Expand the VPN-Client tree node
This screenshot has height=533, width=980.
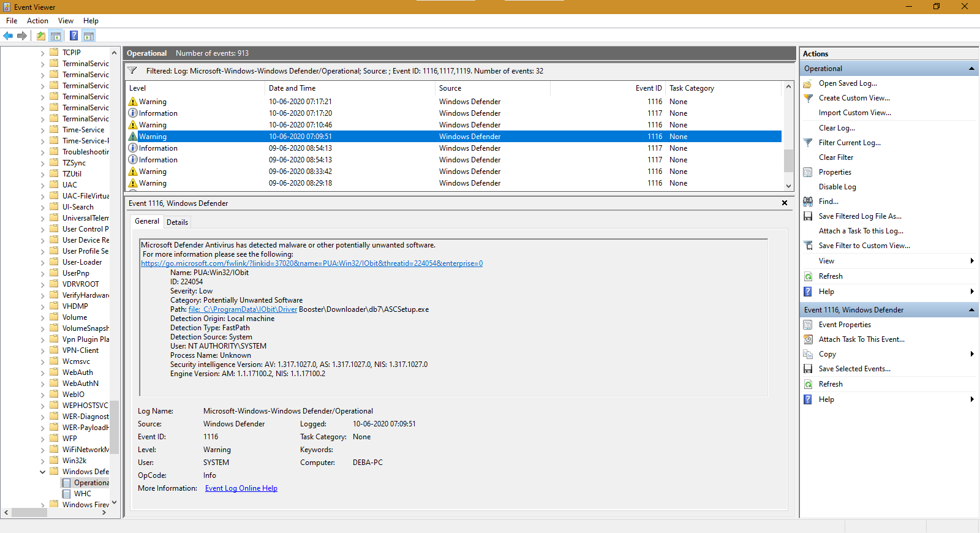pos(42,350)
